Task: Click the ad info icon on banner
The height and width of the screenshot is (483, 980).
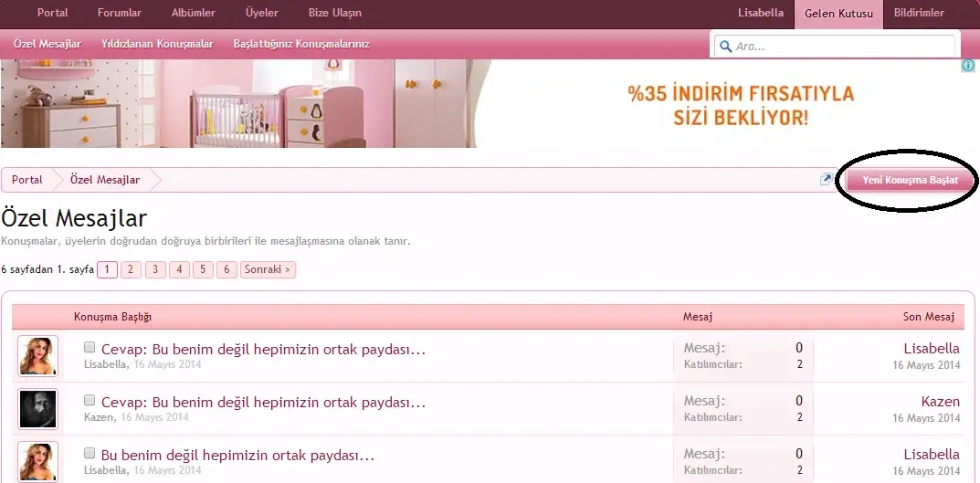Action: pyautogui.click(x=969, y=66)
